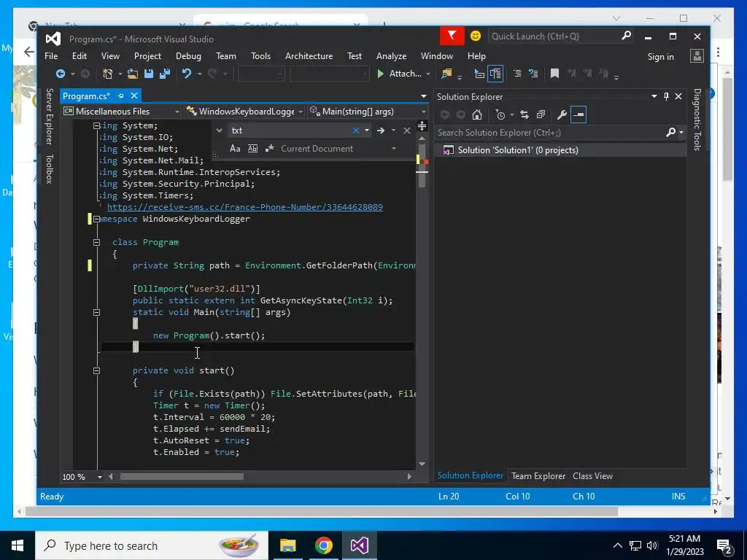The image size is (747, 560).
Task: Open the Miscellaneous Files project dropdown
Action: click(x=177, y=112)
